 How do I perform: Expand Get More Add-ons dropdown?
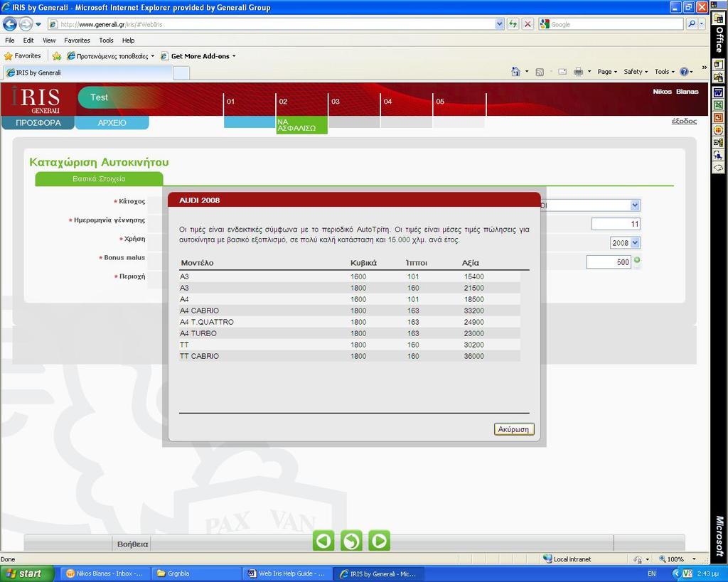tap(234, 56)
